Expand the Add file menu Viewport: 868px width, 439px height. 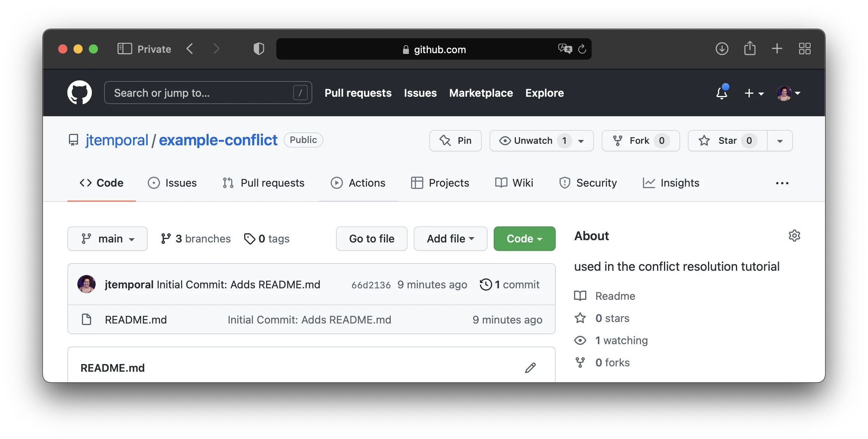click(x=450, y=239)
